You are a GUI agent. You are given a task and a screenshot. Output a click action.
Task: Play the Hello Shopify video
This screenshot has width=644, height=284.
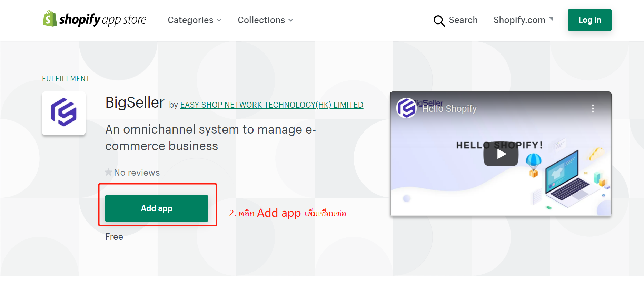501,154
